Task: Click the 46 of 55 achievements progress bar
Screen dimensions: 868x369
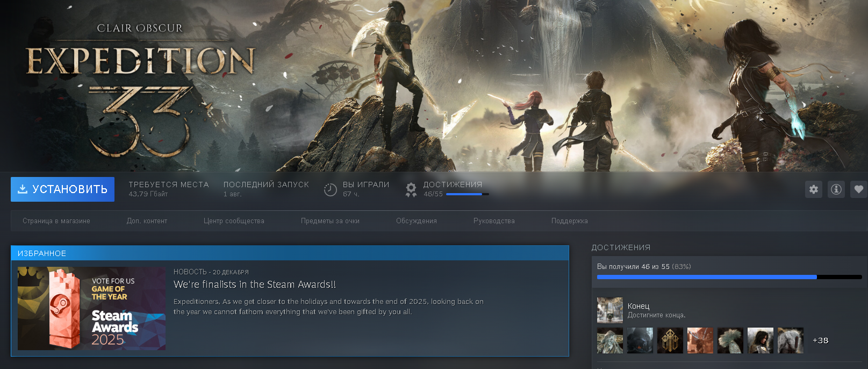Action: [729, 277]
